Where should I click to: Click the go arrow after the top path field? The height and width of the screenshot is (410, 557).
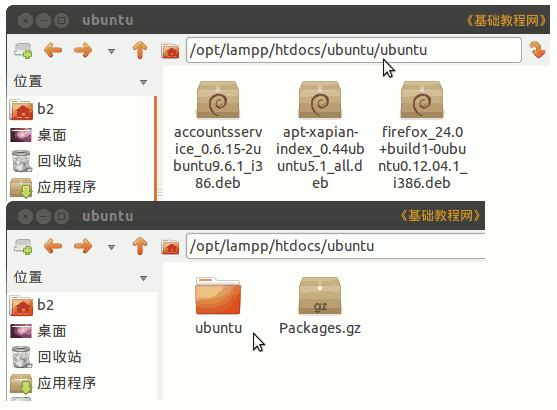click(537, 50)
